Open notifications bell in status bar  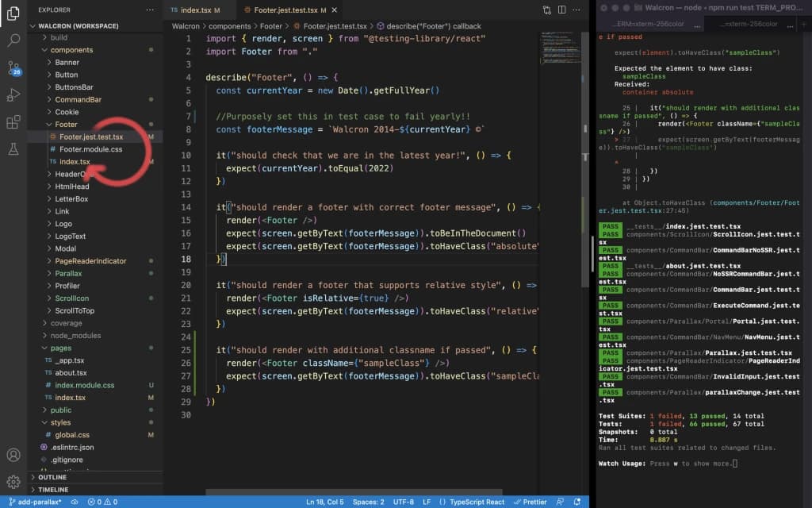coord(577,502)
